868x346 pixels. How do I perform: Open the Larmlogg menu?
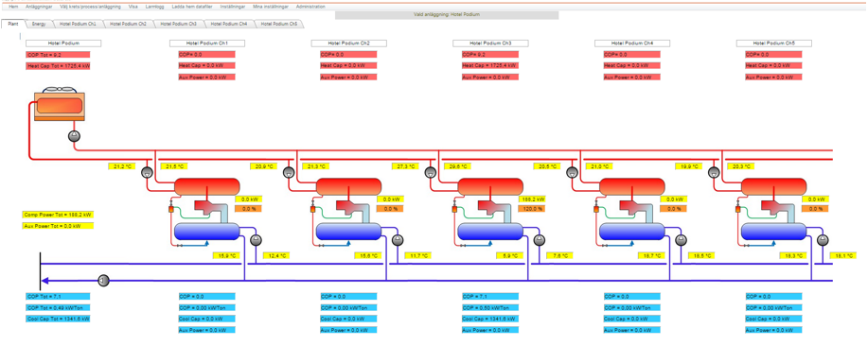(x=155, y=7)
